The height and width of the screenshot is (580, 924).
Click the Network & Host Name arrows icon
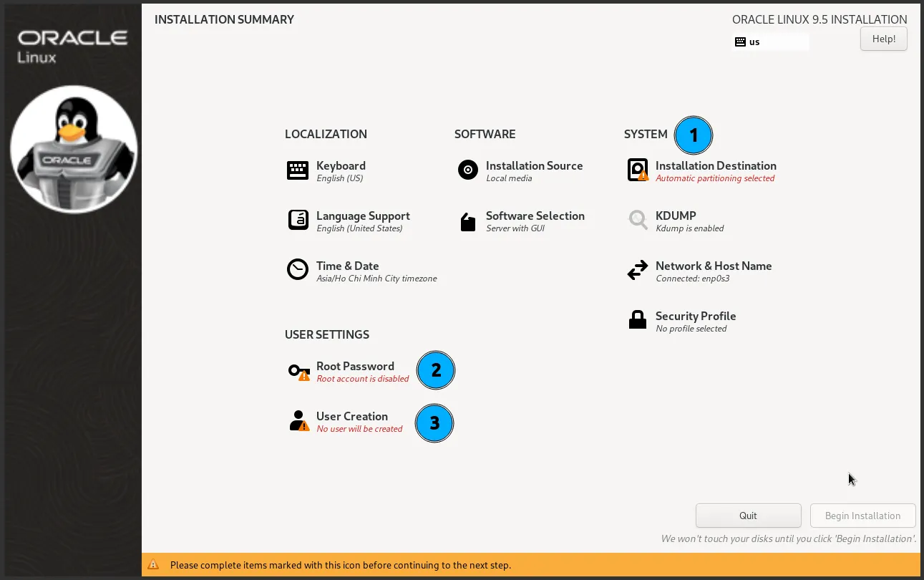637,271
